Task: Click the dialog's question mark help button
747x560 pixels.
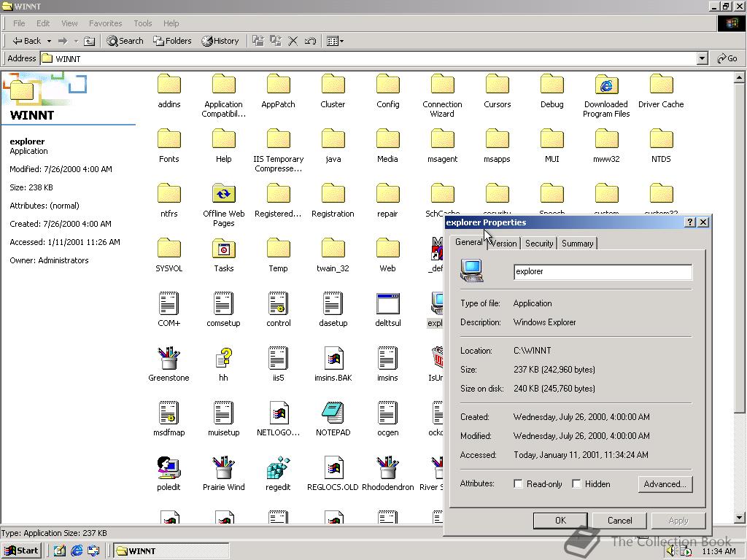Action: coord(689,222)
